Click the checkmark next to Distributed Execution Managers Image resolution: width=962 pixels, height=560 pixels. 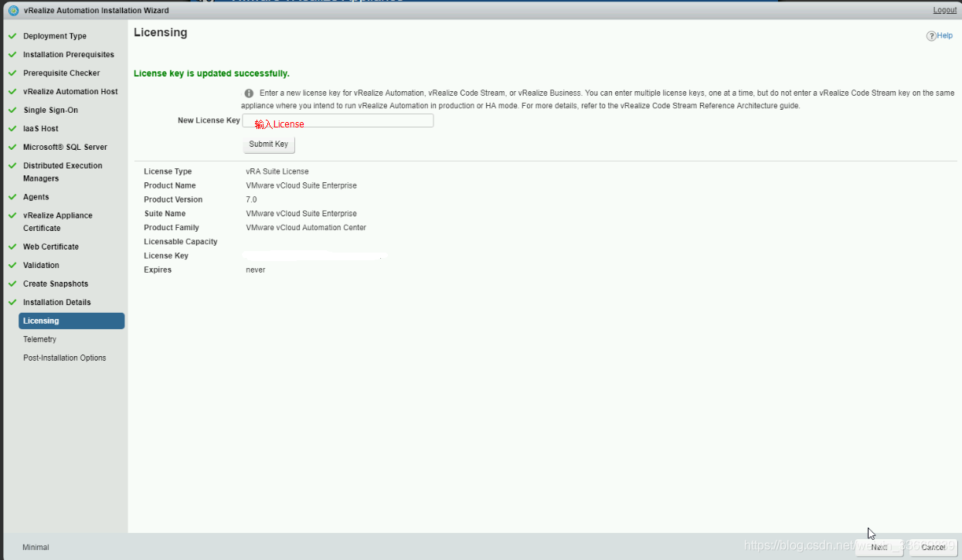pyautogui.click(x=12, y=166)
